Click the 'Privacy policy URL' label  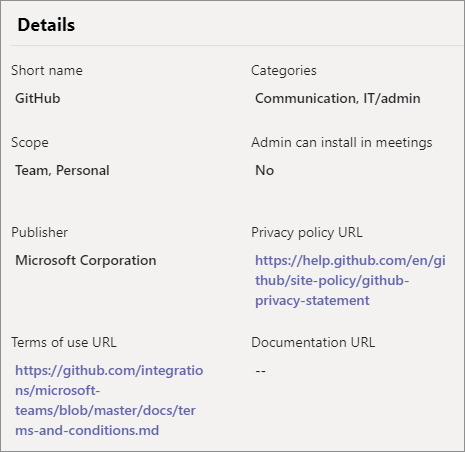[x=307, y=233]
